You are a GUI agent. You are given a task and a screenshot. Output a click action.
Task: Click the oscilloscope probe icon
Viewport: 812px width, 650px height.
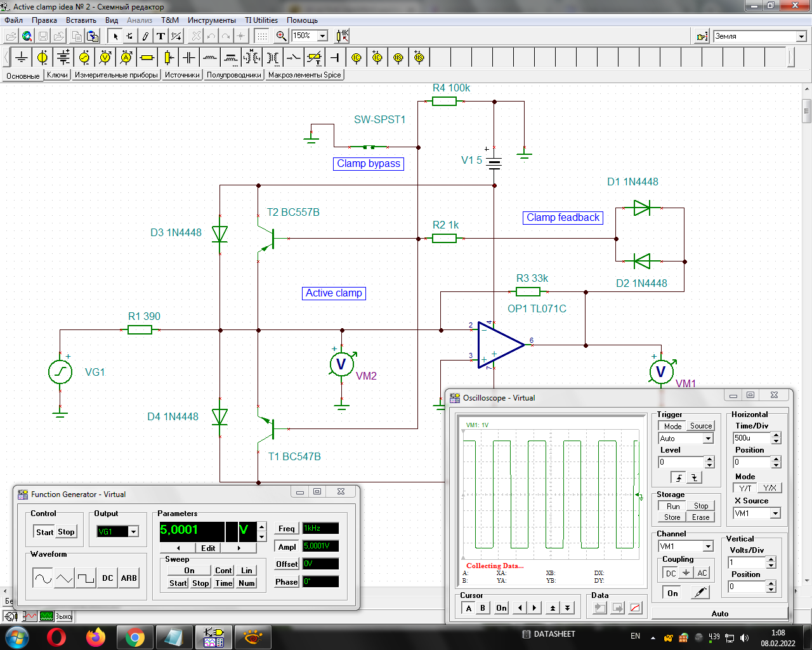point(699,593)
